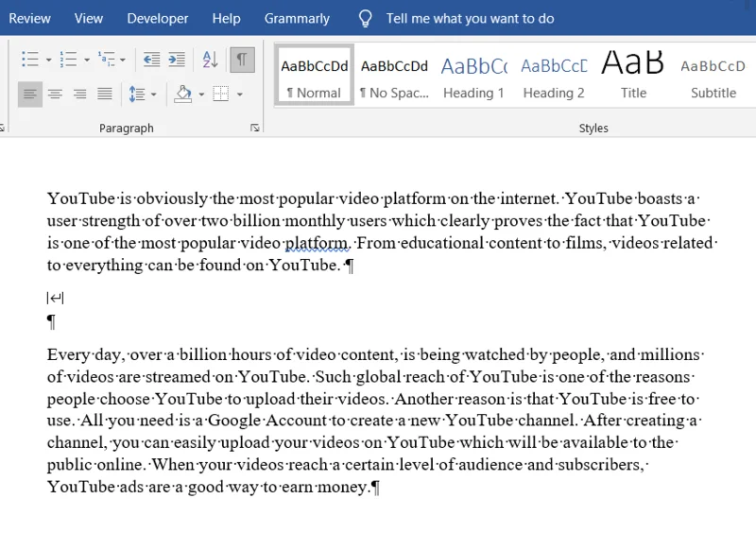This screenshot has width=756, height=533.
Task: Click Line and Paragraph Spacing icon
Action: [137, 94]
